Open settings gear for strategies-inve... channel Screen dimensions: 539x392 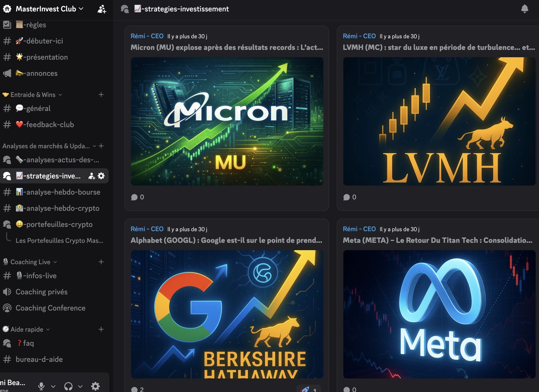101,176
